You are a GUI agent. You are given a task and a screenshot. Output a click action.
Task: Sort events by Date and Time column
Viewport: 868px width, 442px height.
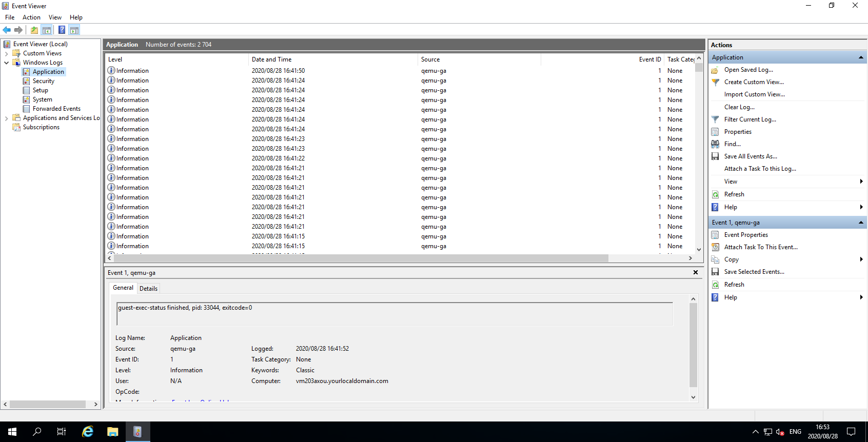333,59
